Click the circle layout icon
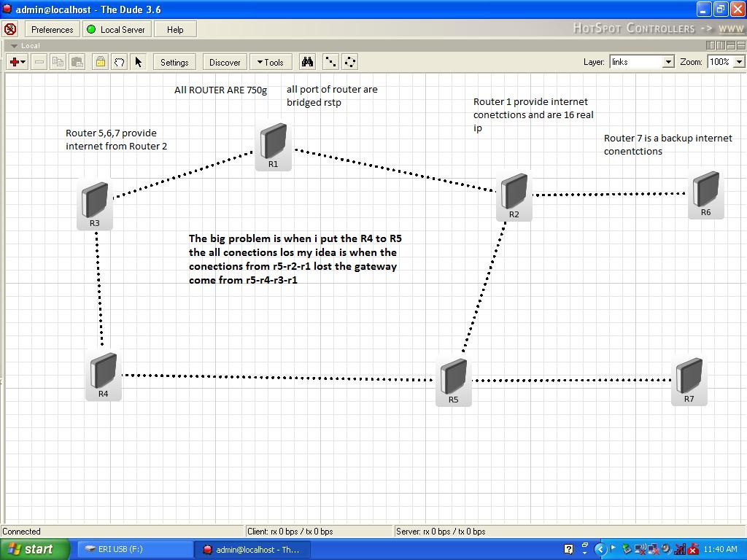The width and height of the screenshot is (747, 560). pyautogui.click(x=350, y=62)
